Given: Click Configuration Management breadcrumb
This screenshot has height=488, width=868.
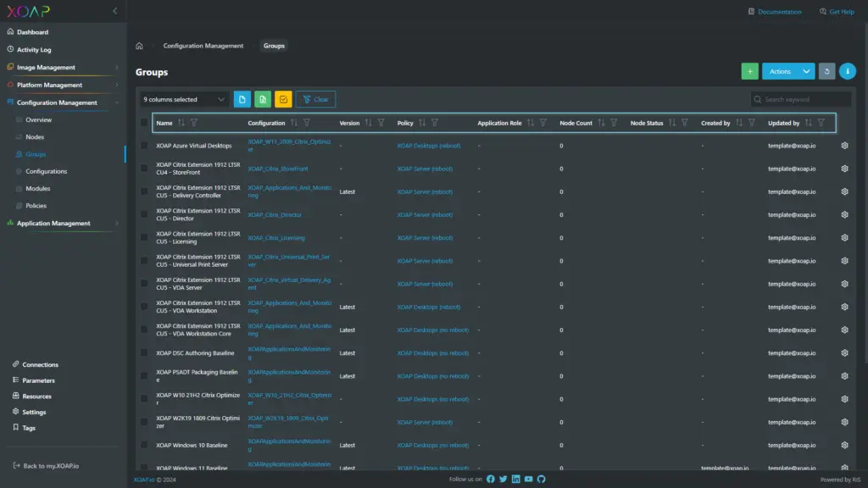Looking at the screenshot, I should [203, 46].
